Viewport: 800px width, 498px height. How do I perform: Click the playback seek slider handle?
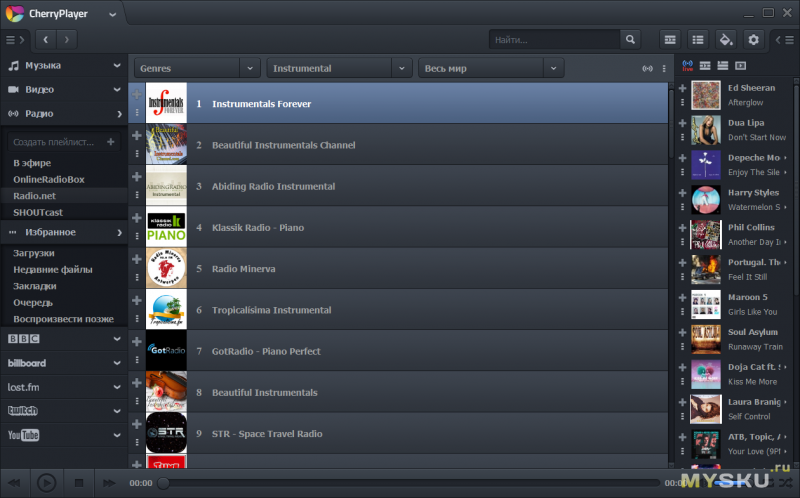[163, 483]
